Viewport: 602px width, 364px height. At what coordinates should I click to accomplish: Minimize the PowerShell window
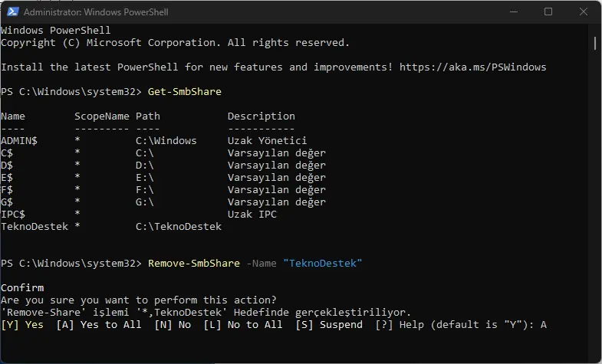(514, 12)
